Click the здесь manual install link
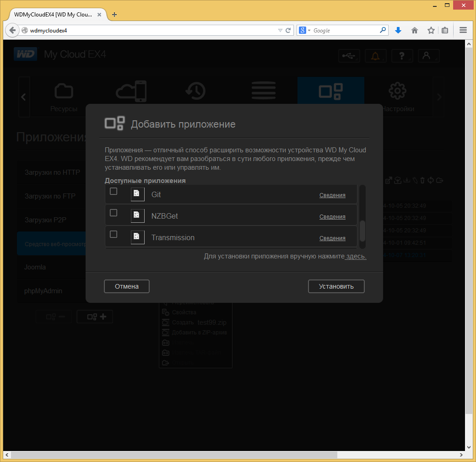476x462 pixels. [356, 256]
